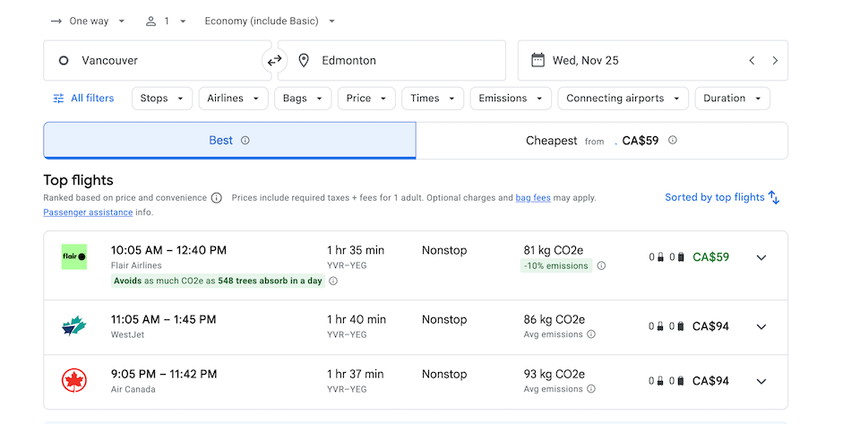Open the Price filter dropdown

366,98
